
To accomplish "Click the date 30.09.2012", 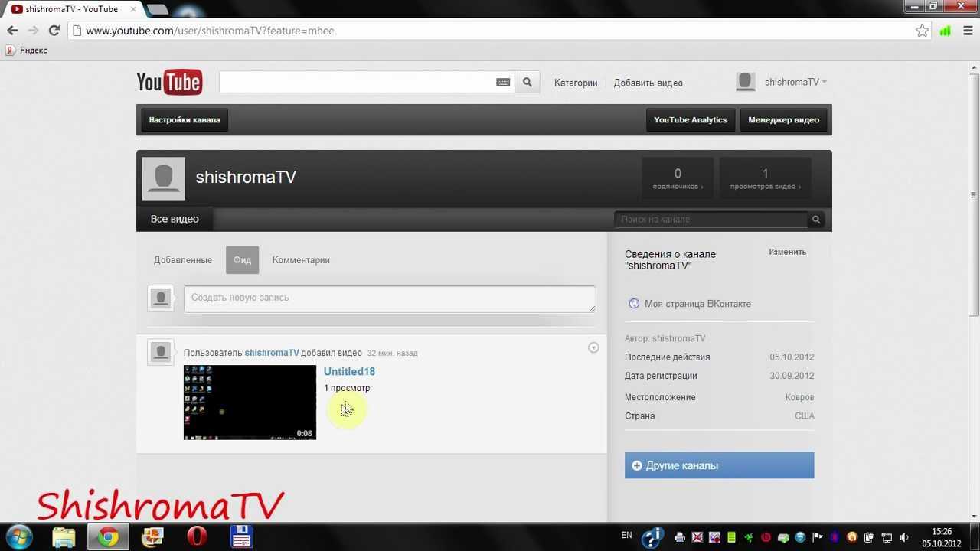I will pos(792,376).
